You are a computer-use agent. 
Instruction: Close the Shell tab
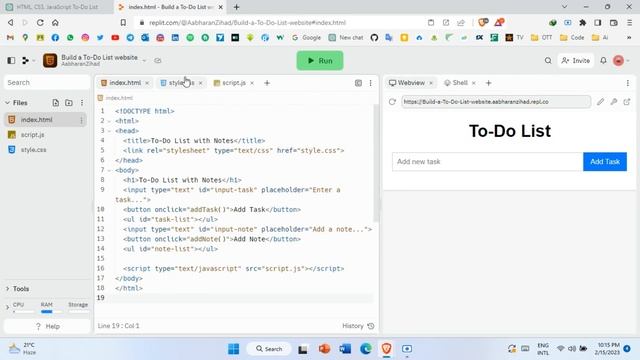[473, 83]
